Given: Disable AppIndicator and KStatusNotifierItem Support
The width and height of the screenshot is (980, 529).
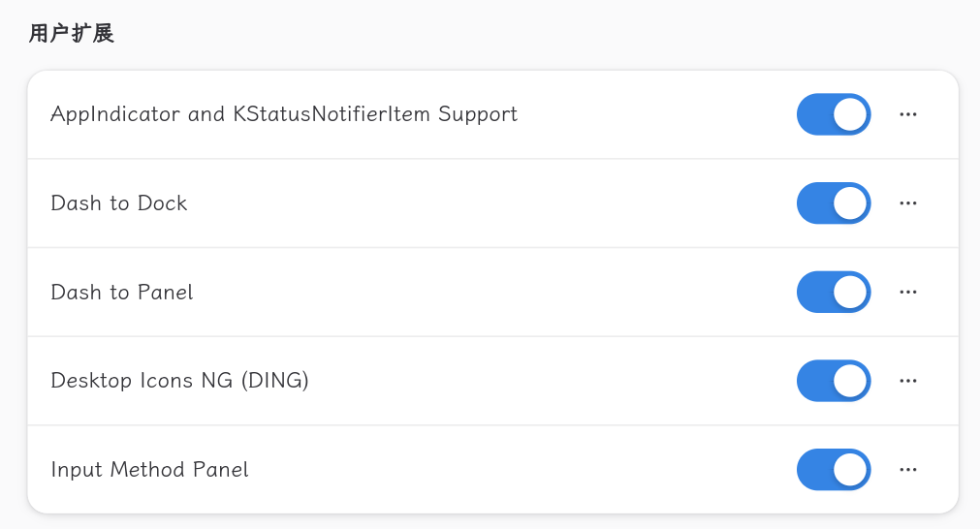Looking at the screenshot, I should 834,114.
